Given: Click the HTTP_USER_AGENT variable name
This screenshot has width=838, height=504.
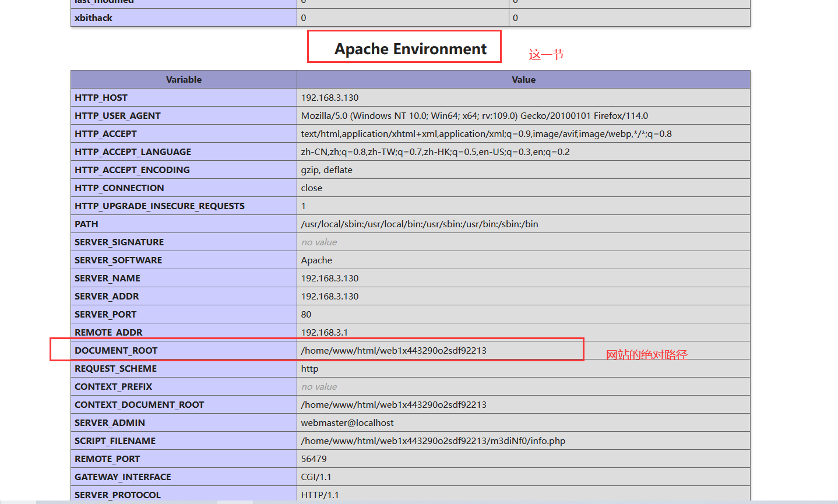Looking at the screenshot, I should 117,115.
